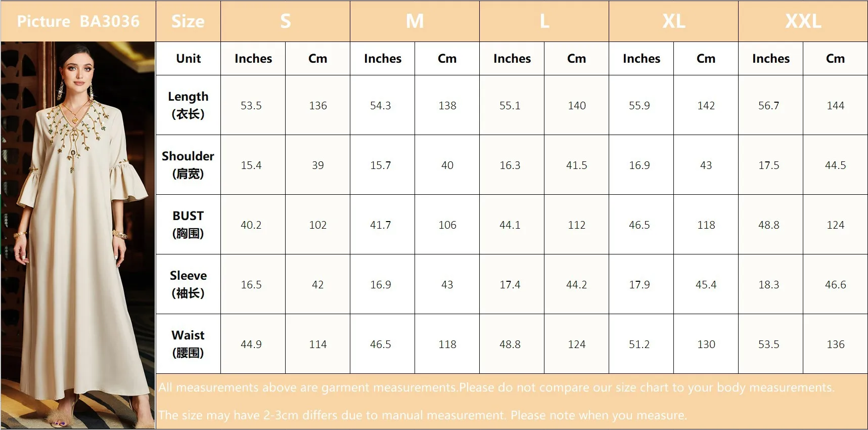Viewport: 868px width, 430px height.
Task: Click the dress model photo
Action: click(x=78, y=235)
